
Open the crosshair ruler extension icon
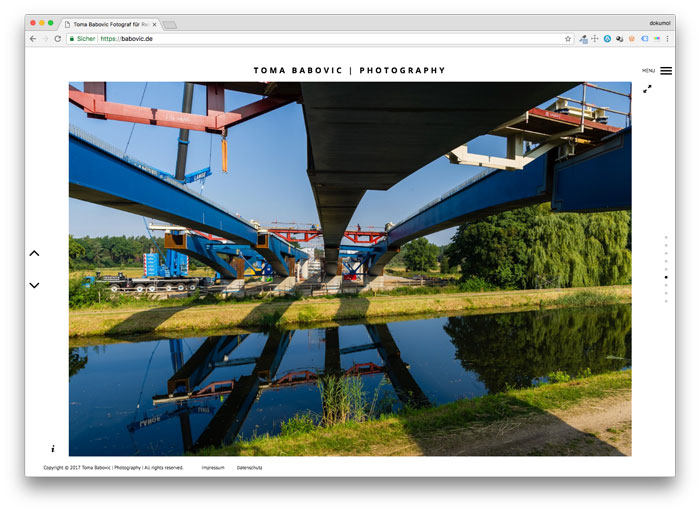tap(595, 39)
